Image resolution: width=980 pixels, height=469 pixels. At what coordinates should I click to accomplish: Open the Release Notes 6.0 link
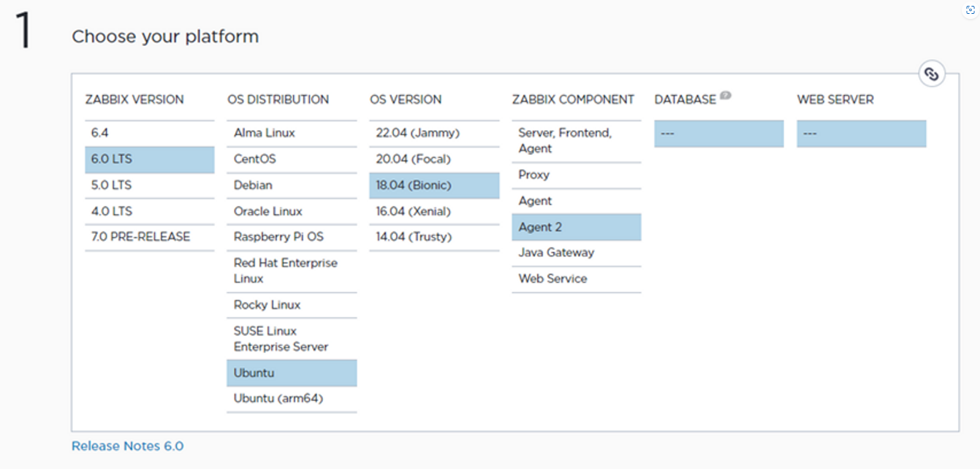coord(127,446)
